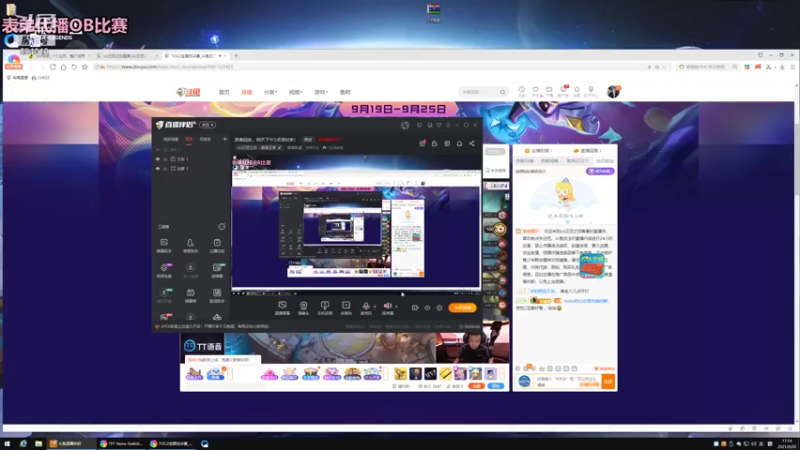
Task: Expand the 主播投稿 chevron link in chat panel
Action: coord(539,151)
